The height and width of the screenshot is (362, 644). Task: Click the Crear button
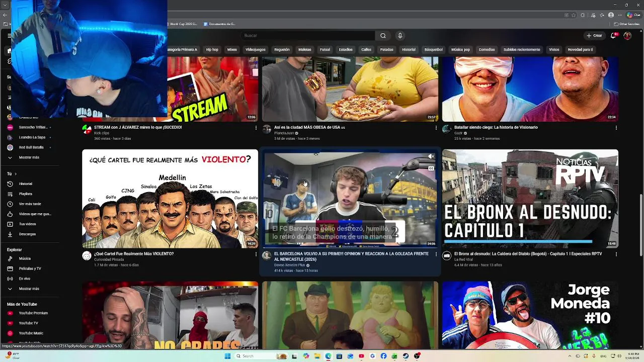pyautogui.click(x=594, y=36)
